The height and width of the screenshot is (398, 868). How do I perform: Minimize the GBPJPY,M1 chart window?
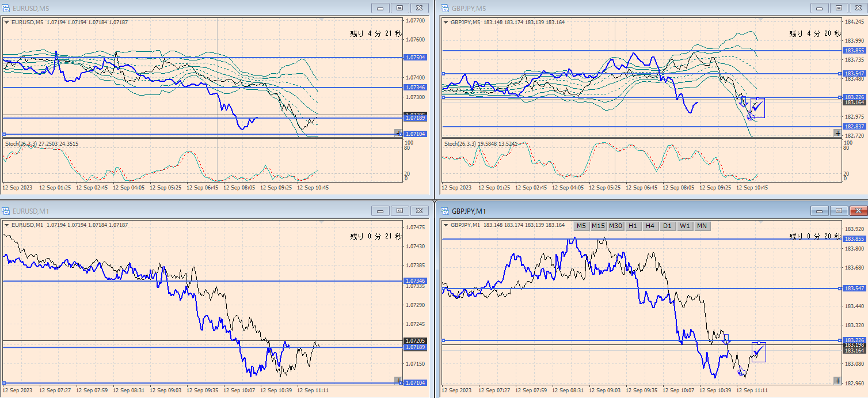[820, 211]
